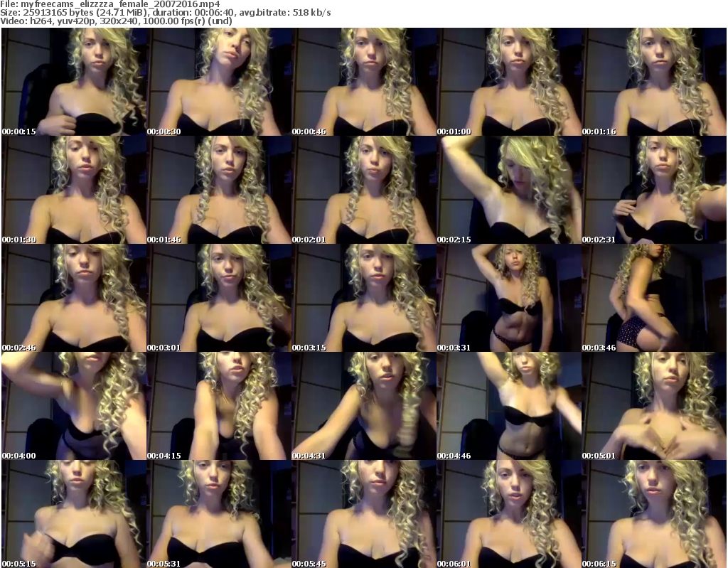Open the thumbnail labeled 00:06:01

click(509, 514)
